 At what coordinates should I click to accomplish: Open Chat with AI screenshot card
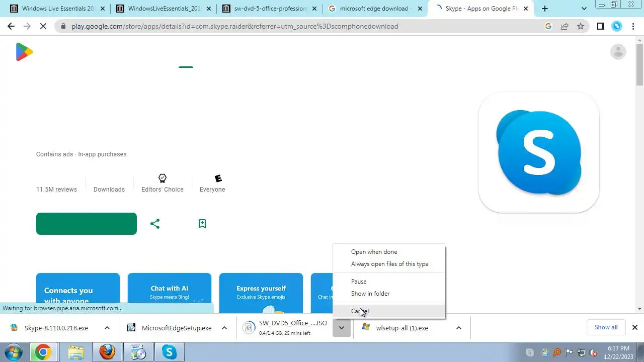tap(170, 294)
